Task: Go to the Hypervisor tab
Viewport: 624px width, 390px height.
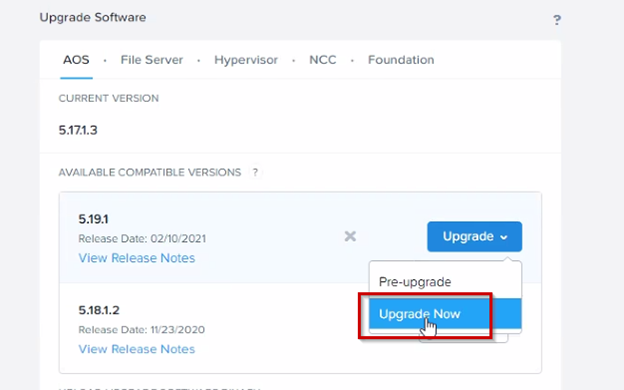Action: (x=246, y=60)
